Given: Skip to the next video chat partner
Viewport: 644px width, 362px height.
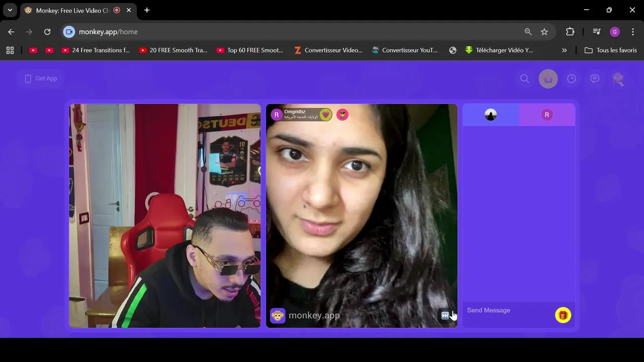Looking at the screenshot, I should coord(445,315).
